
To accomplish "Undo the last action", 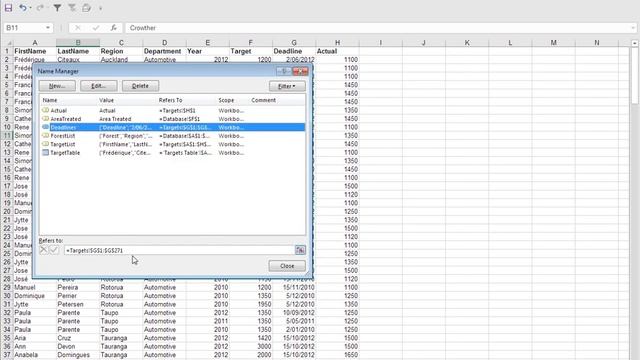I will pos(23,8).
